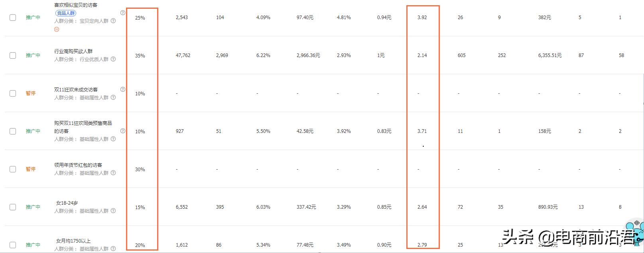Select checkbox for 领用年货节红包的访客 row
This screenshot has height=253, width=644.
coord(13,169)
